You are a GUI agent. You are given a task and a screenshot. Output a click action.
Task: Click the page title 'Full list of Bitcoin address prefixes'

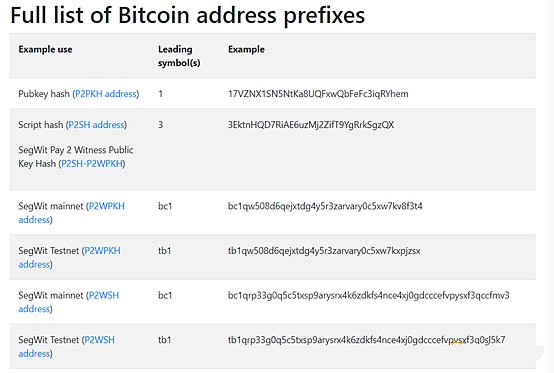[x=188, y=15]
